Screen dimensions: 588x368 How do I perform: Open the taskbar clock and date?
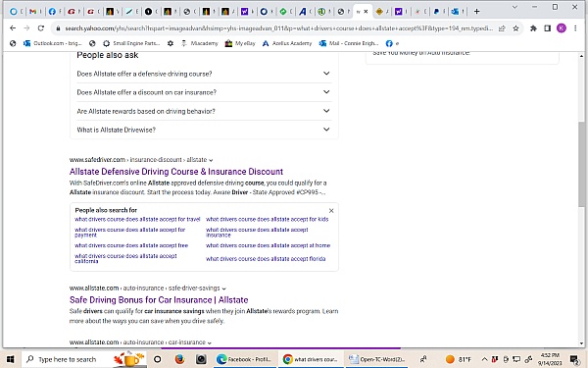[550, 359]
